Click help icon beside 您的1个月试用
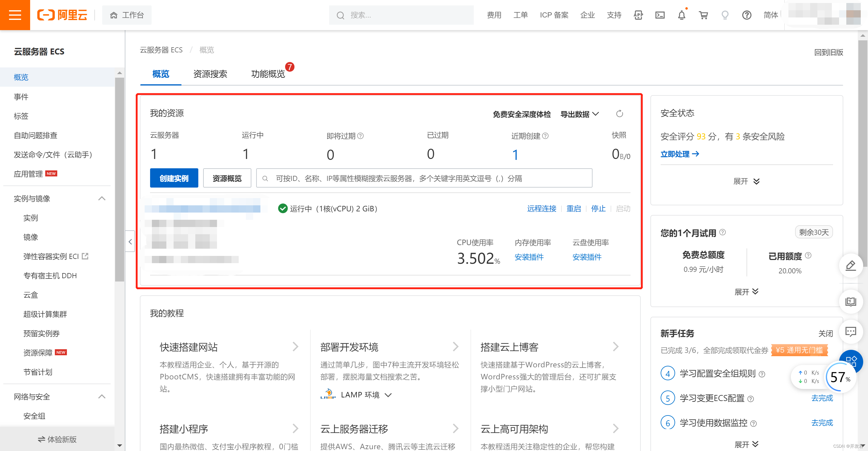Viewport: 868px width, 451px height. pos(722,232)
